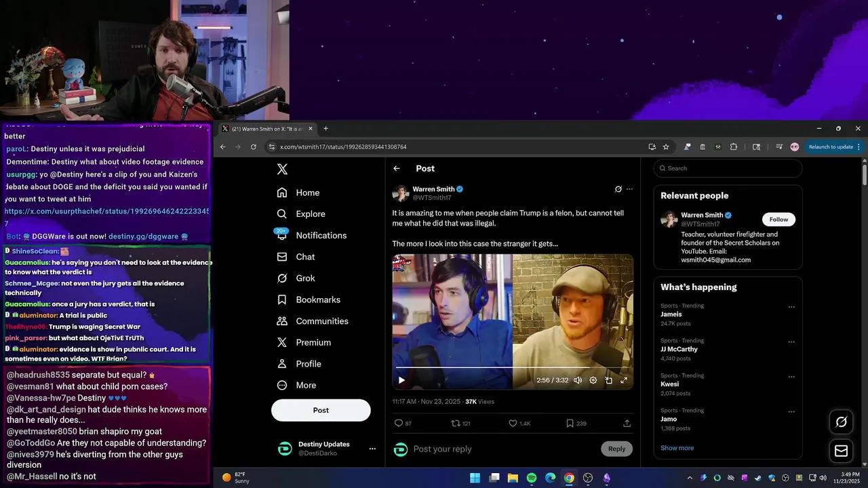
Task: Go back using Post header arrow
Action: click(x=397, y=169)
